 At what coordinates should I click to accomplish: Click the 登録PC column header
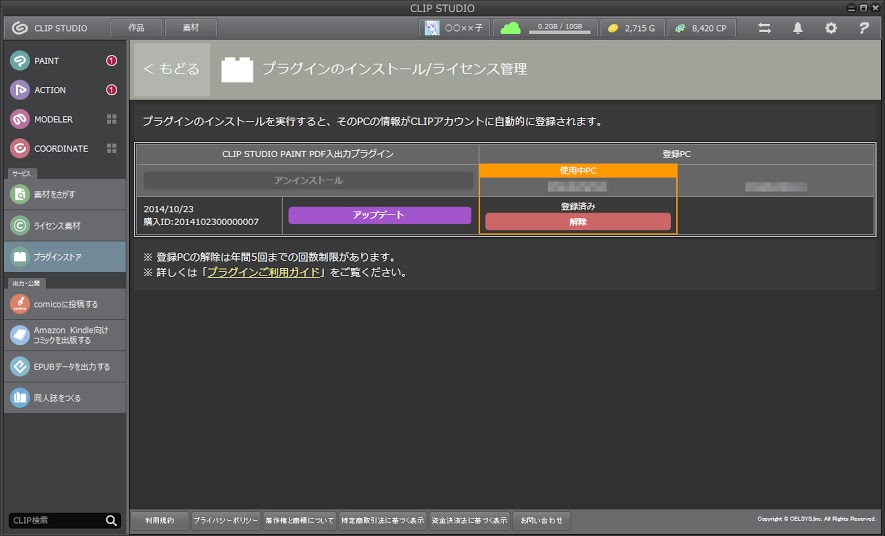point(677,154)
